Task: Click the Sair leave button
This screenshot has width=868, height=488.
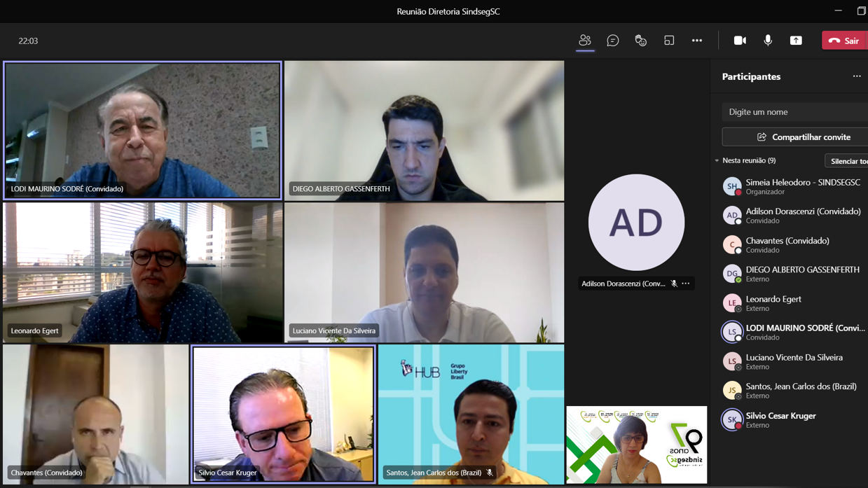Action: [844, 41]
